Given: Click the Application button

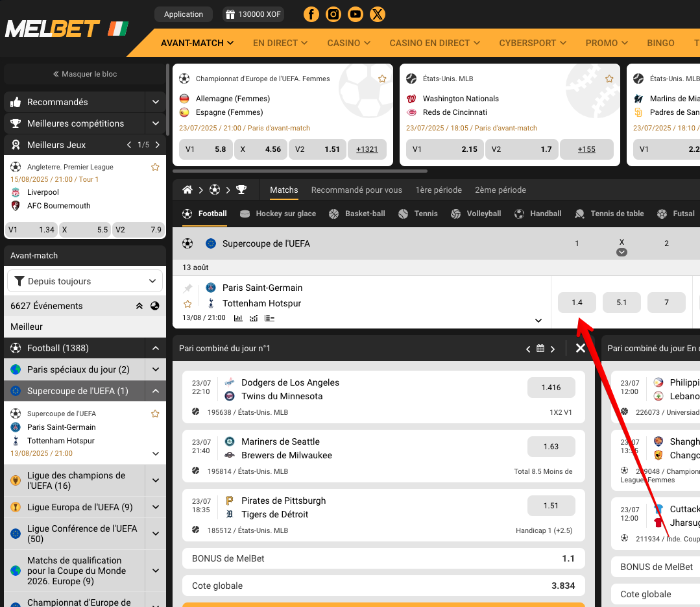Looking at the screenshot, I should (x=184, y=14).
